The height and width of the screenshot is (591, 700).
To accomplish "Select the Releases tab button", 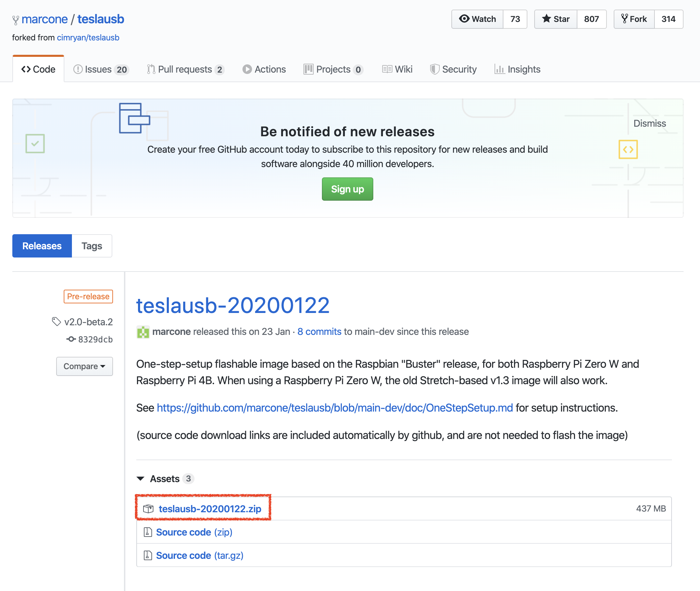I will pyautogui.click(x=42, y=246).
